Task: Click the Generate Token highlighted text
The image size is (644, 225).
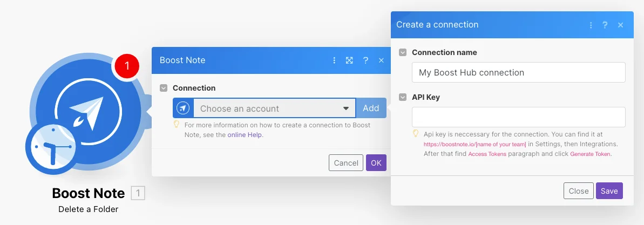Action: (591, 154)
